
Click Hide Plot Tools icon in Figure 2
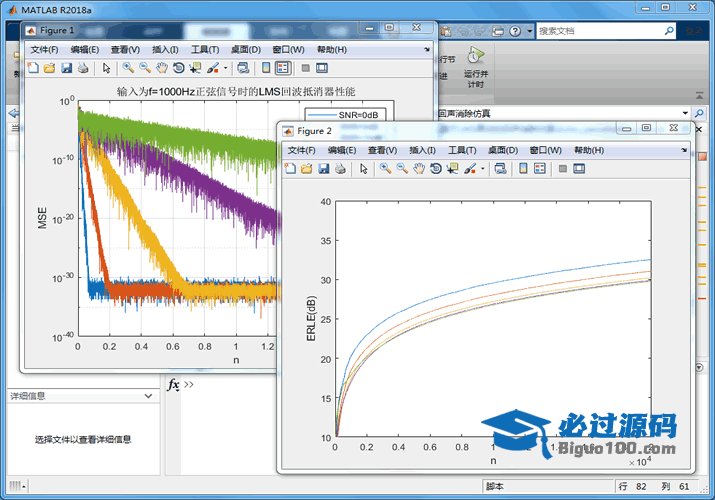563,169
